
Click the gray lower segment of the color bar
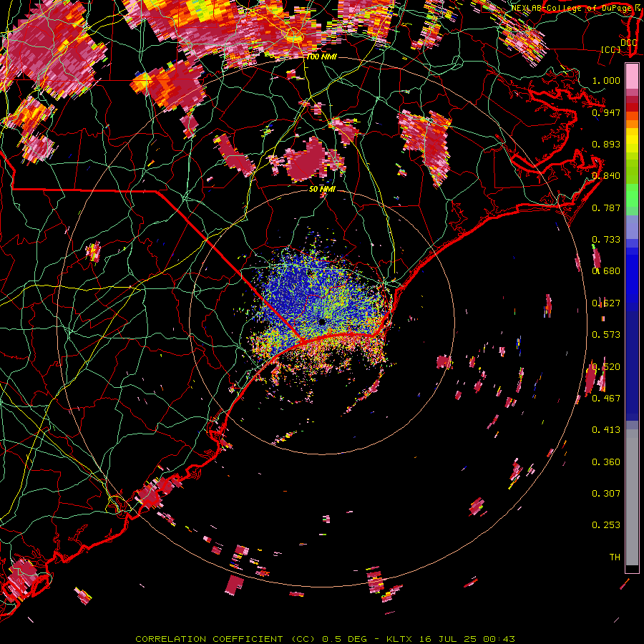coord(632,497)
